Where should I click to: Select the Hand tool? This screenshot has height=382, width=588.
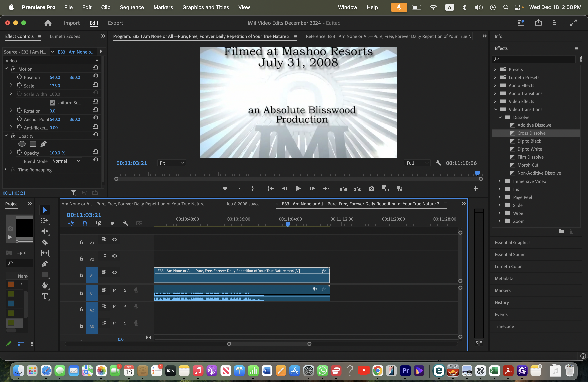(45, 285)
